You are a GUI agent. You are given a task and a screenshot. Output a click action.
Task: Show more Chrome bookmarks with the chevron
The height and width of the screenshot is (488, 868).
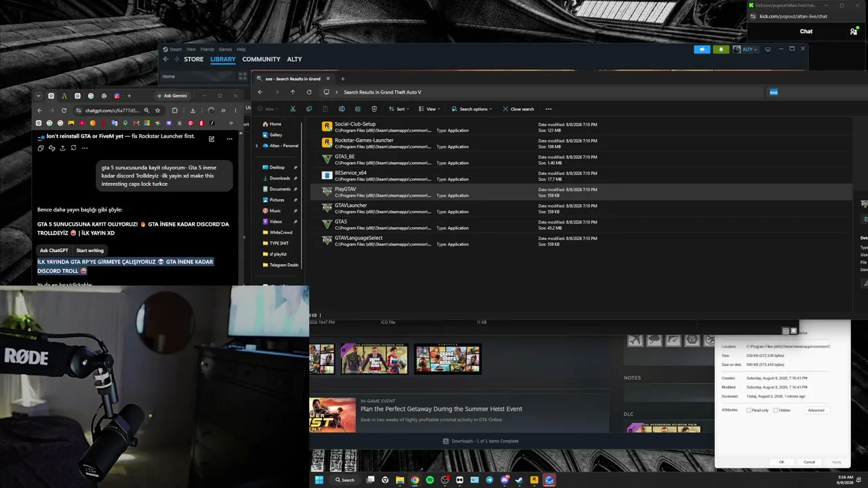click(231, 123)
